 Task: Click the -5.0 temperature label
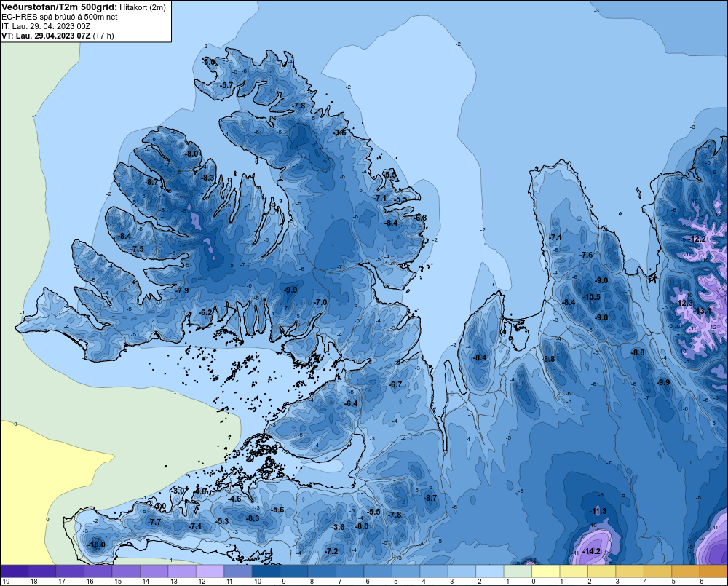pos(209,62)
